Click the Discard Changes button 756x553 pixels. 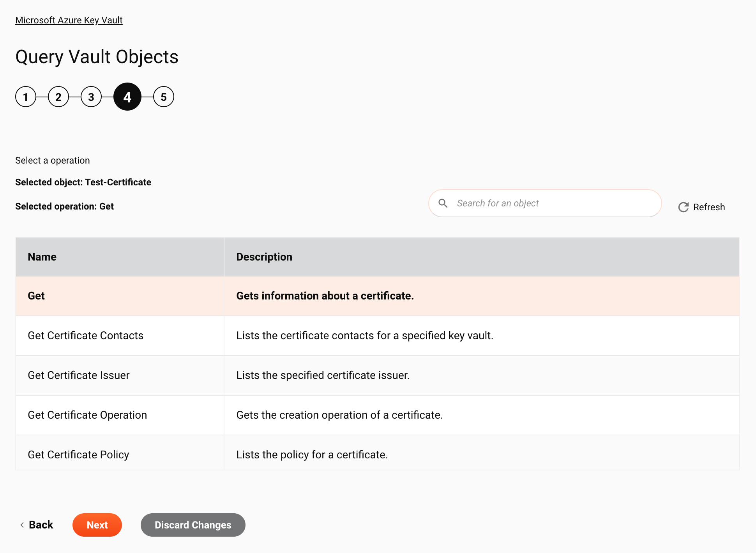click(x=193, y=524)
